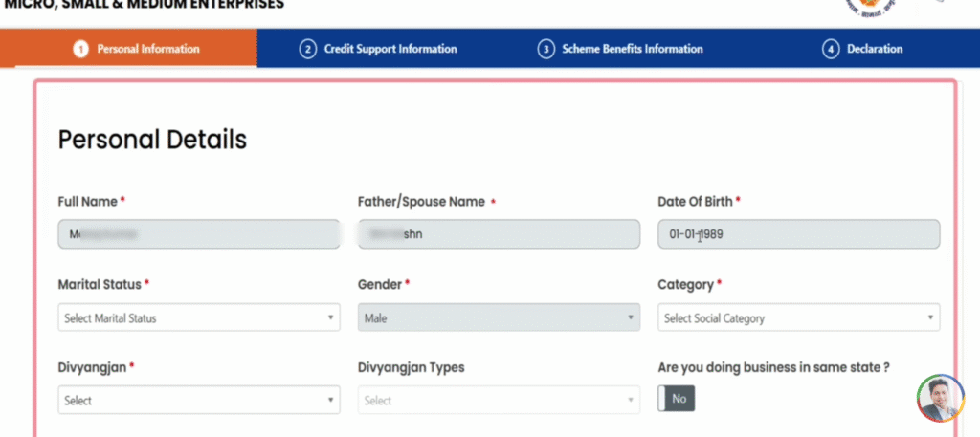Click the Date Of Birth field
The image size is (980, 437).
point(798,234)
